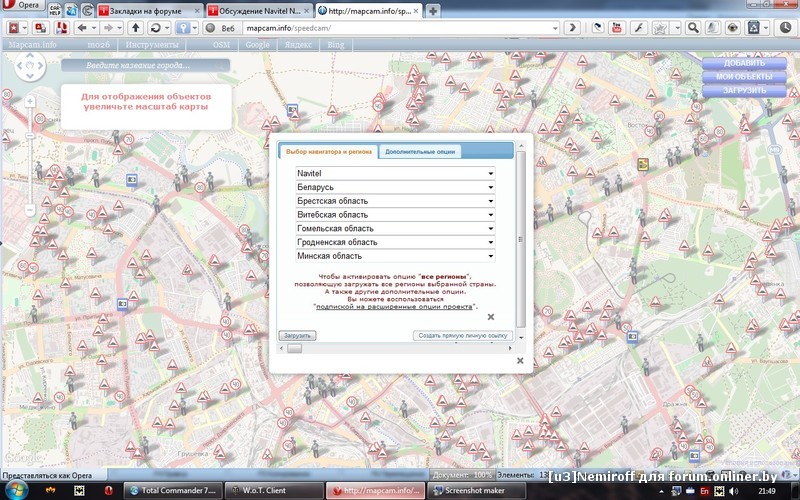Open the Opera main menu button
Image resolution: width=800 pixels, height=500 pixels.
(22, 5)
